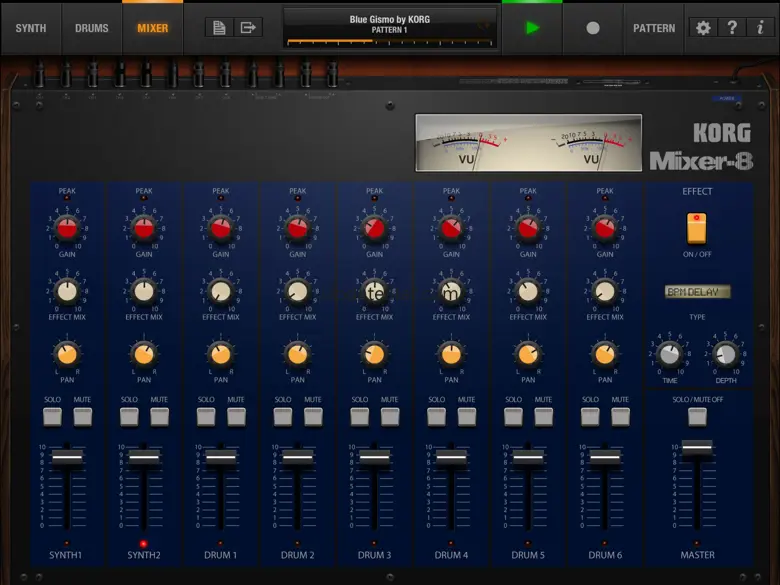The image size is (780, 585).
Task: Open the help question mark icon
Action: click(732, 28)
